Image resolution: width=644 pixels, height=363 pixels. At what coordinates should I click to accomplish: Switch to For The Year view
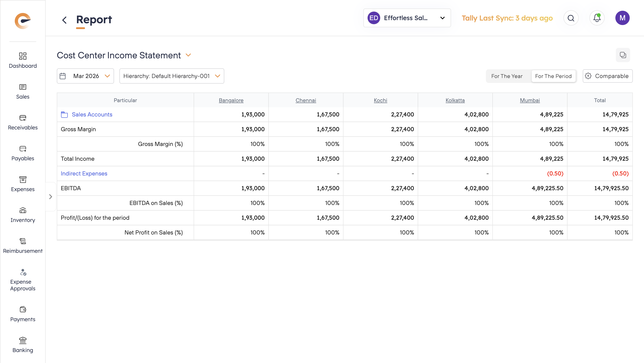pos(506,76)
